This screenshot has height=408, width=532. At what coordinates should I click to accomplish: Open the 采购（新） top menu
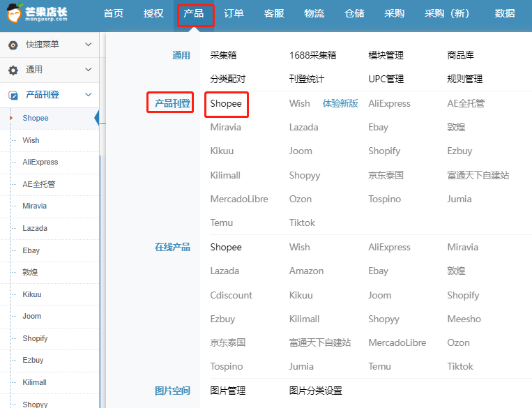[x=447, y=13]
